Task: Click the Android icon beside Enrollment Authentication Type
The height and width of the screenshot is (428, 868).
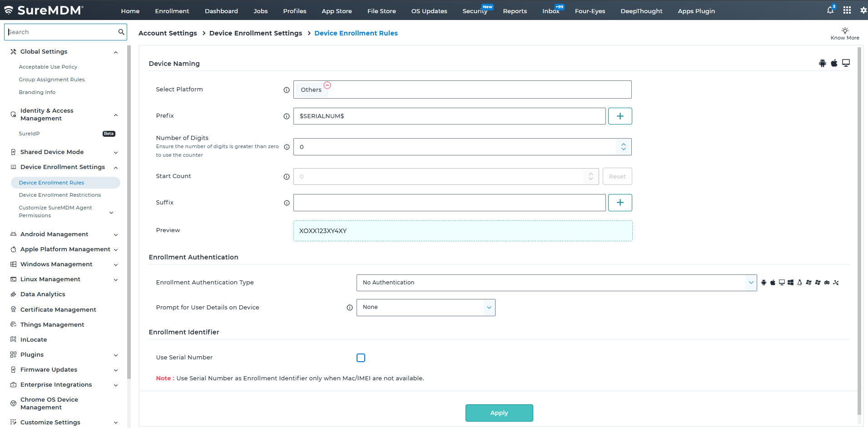Action: click(764, 283)
